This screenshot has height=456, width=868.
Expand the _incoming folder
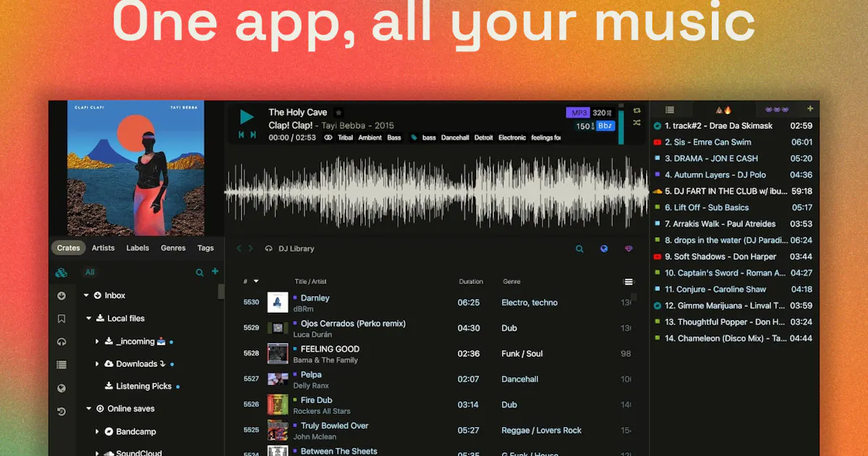[x=97, y=341]
